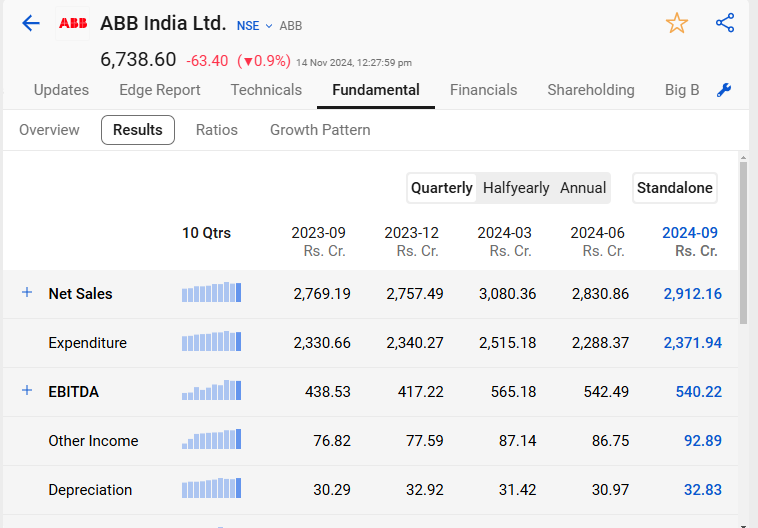Open the Shareholding tab

coord(591,90)
